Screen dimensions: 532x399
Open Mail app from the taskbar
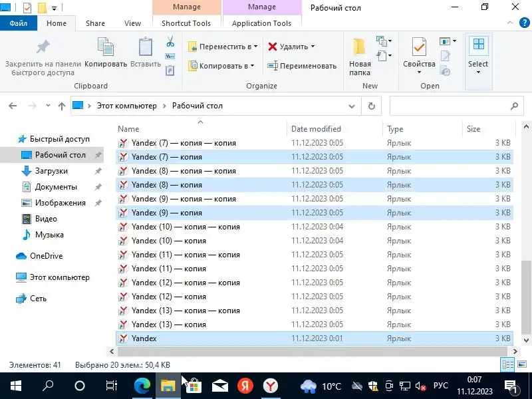(219, 386)
